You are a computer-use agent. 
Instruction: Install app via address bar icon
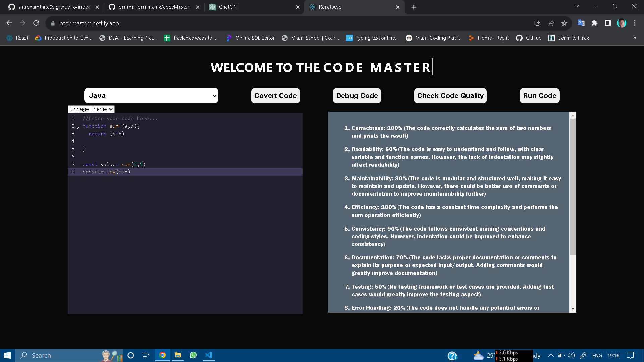537,23
